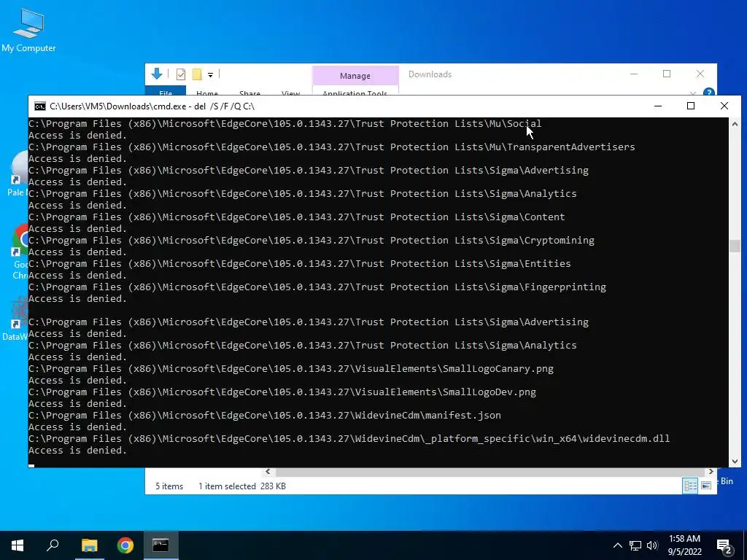Click the New Folder icon in quick access toolbar
Screen dimensions: 747x560
[x=197, y=74]
